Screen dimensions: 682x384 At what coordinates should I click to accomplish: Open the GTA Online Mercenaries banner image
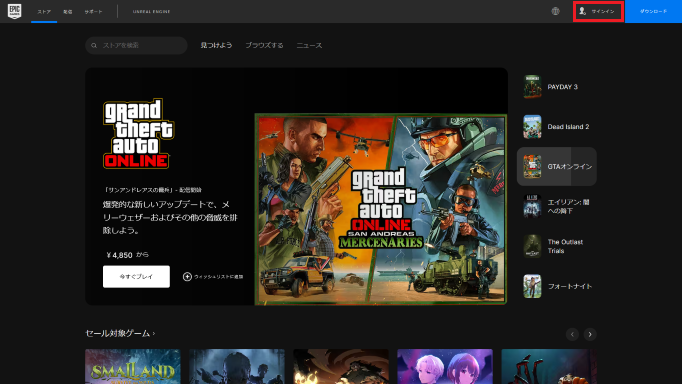381,209
